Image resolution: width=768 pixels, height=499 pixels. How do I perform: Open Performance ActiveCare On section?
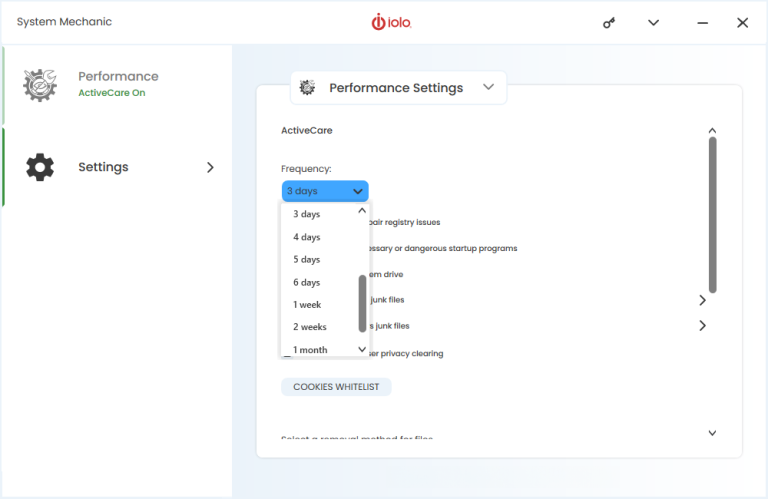[117, 85]
